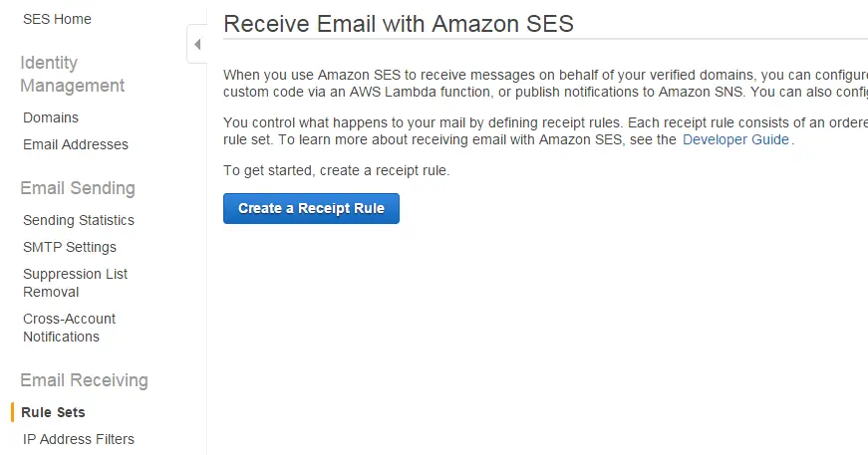Click the Email Sending section heading
Viewport: 868px width, 455px height.
(x=78, y=188)
